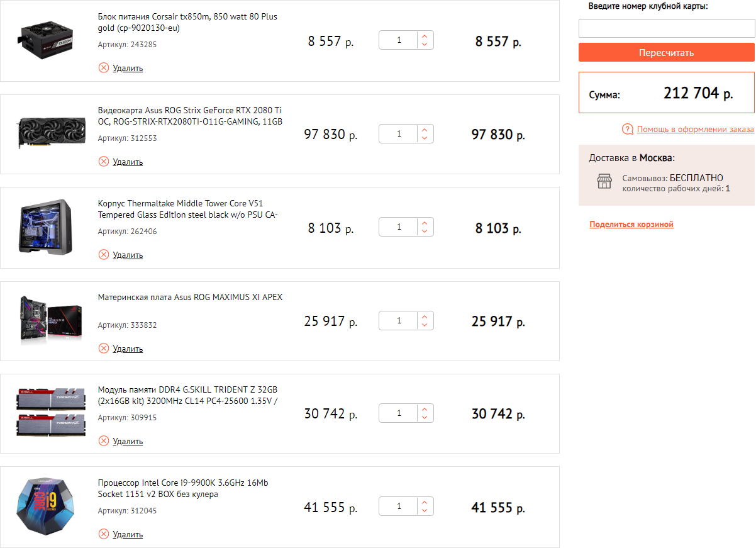Viewport: 756px width, 548px height.
Task: Open Помощь в оформлении заказа link
Action: (x=695, y=130)
